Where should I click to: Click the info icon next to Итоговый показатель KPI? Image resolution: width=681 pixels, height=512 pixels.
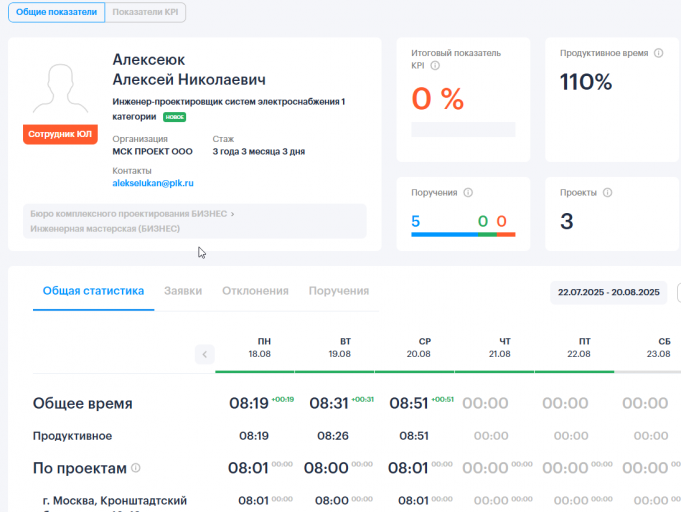435,66
